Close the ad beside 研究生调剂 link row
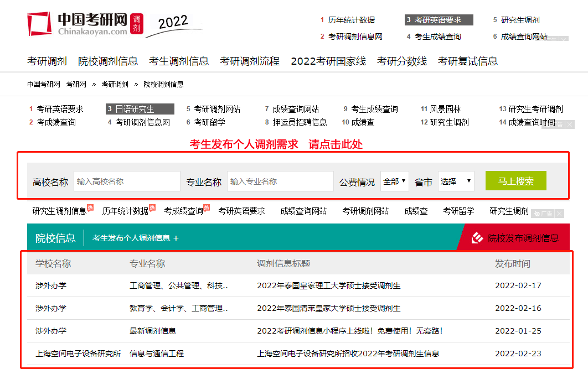Viewport: 588px width, 369px height. coord(560,214)
